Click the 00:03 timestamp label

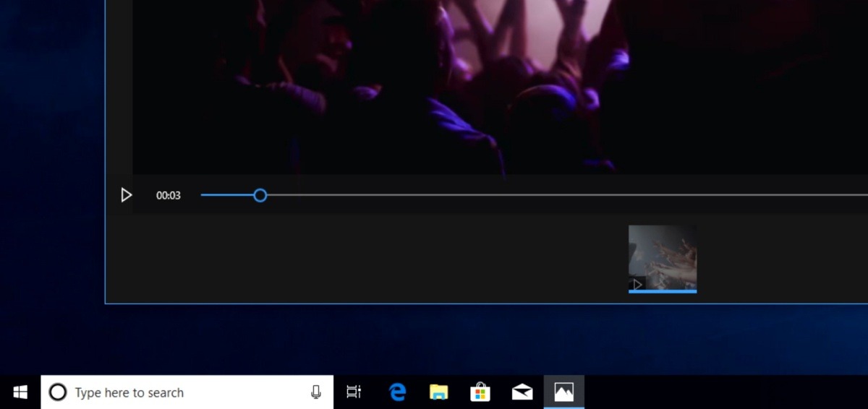click(x=169, y=195)
